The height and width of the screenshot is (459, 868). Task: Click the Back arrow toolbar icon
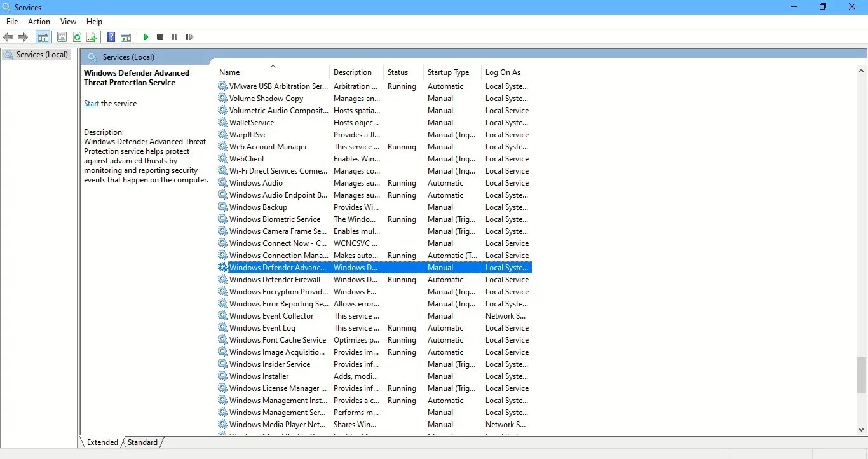tap(8, 37)
